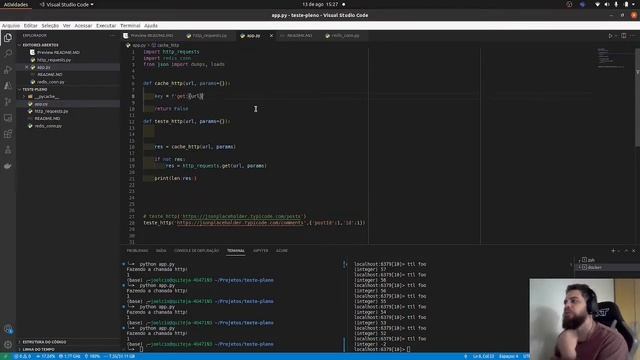This screenshot has width=640, height=360.
Task: Open the Search view in activity bar
Action: [x=8, y=53]
